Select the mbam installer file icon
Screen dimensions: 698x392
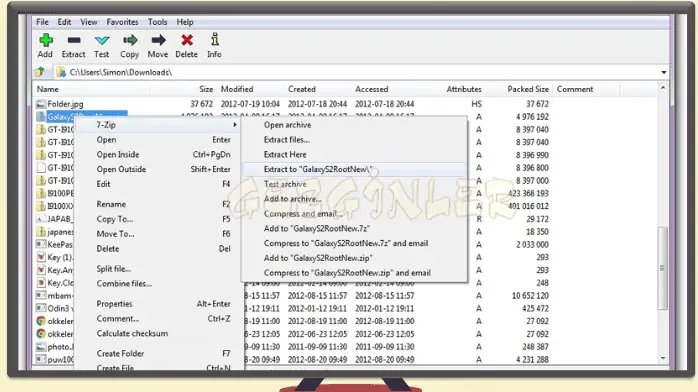(x=41, y=295)
